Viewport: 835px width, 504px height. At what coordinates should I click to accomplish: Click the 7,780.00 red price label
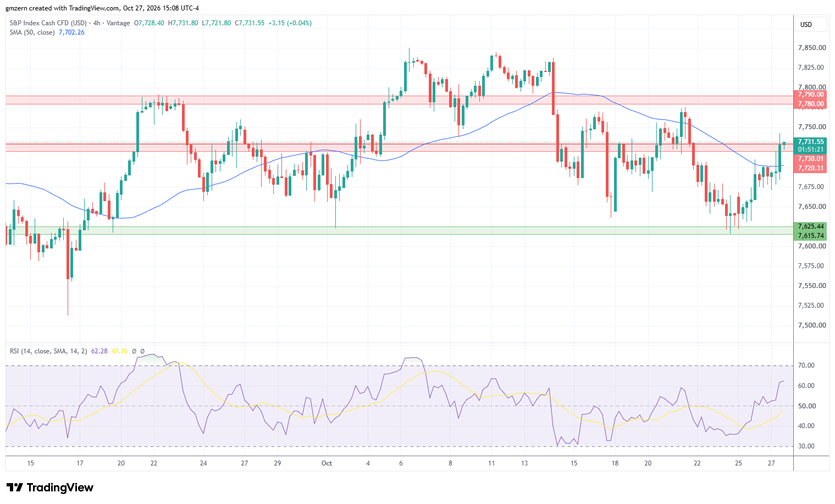pyautogui.click(x=811, y=104)
